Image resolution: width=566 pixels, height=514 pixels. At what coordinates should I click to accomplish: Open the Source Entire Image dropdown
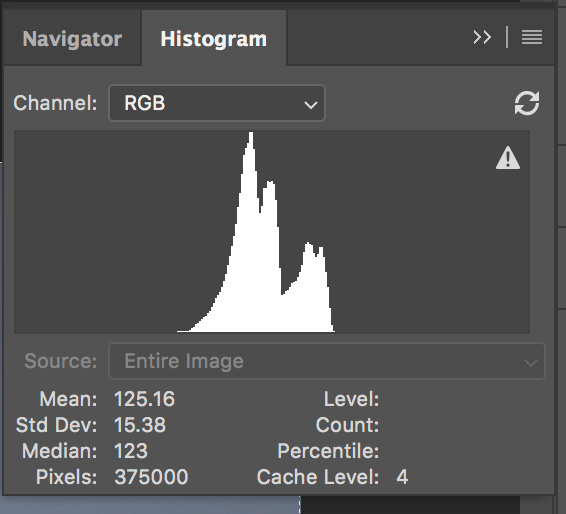[327, 361]
